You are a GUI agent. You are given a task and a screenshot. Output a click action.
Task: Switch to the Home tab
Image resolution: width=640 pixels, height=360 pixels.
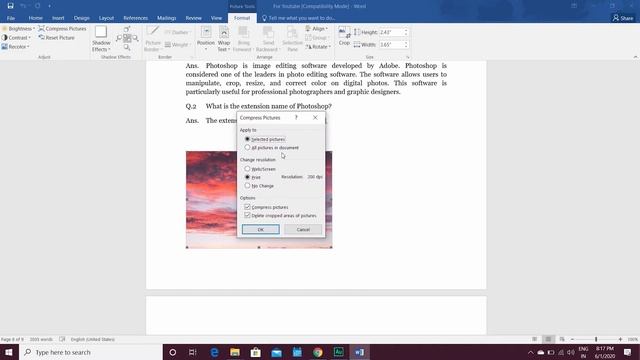tap(36, 18)
